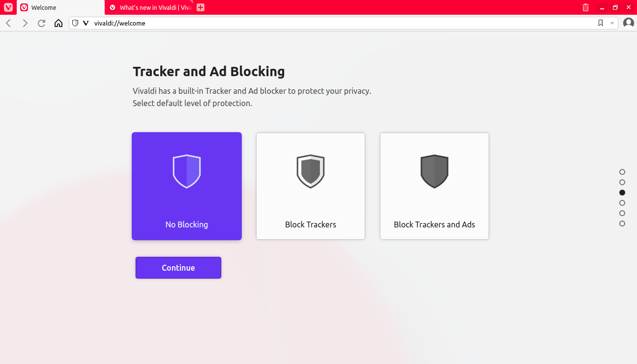This screenshot has width=637, height=364.
Task: Switch to What's new in Vivaldi tab
Action: [x=150, y=7]
